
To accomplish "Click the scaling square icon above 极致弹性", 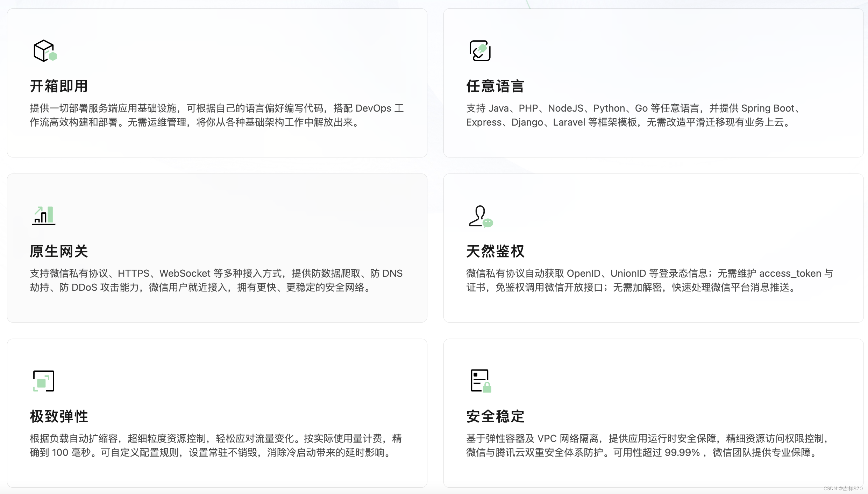I will (44, 381).
